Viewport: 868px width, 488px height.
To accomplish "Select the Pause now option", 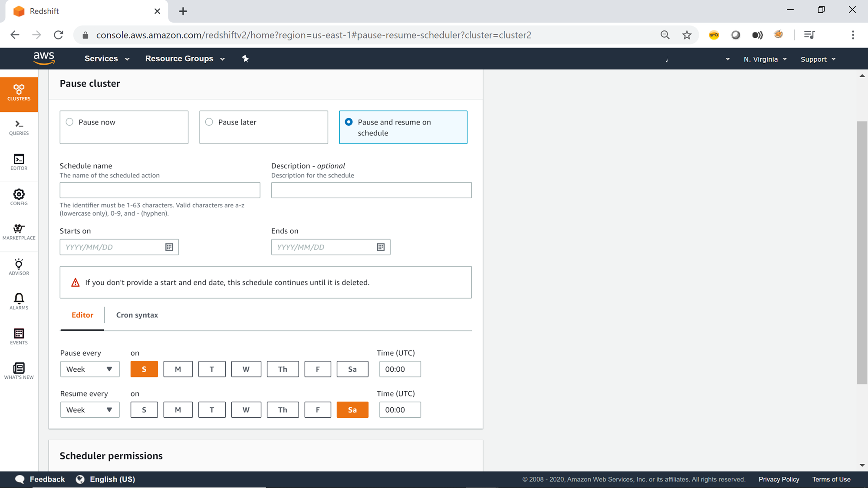I will pyautogui.click(x=70, y=122).
